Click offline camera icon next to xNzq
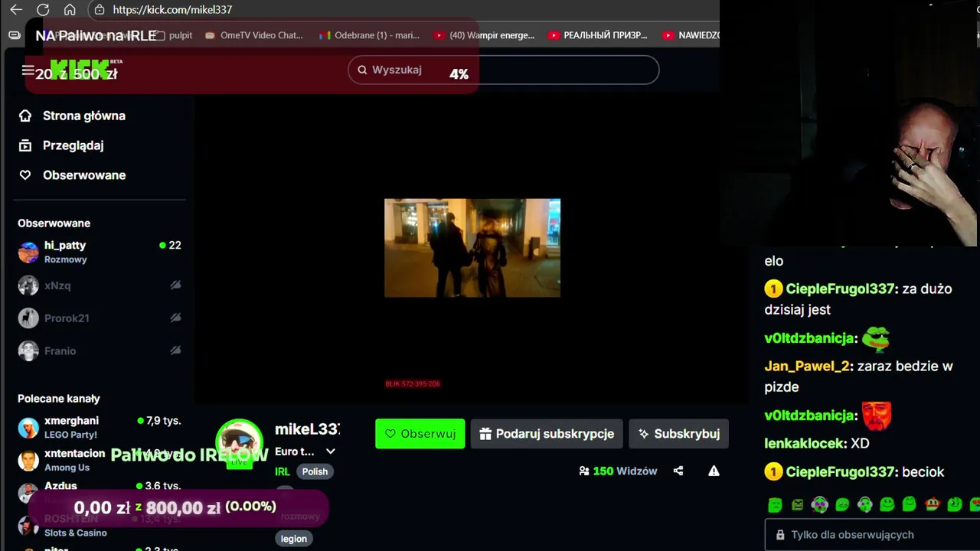The height and width of the screenshot is (551, 980). tap(175, 285)
